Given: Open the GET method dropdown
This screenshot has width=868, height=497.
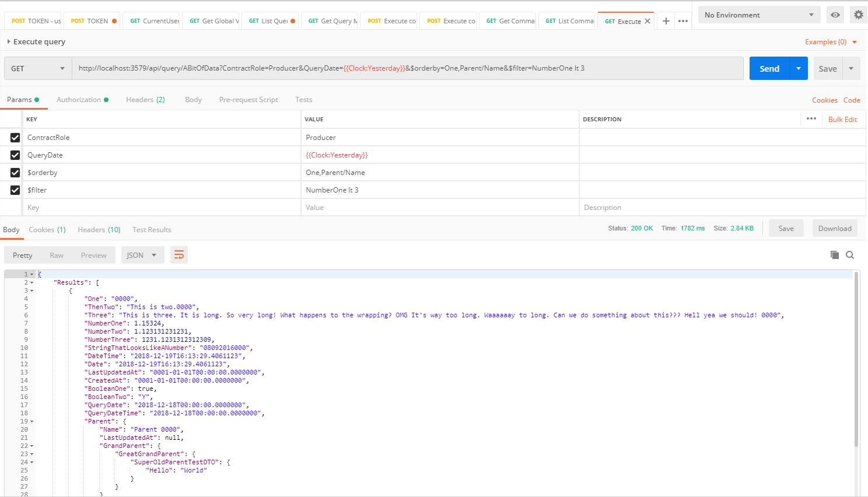Looking at the screenshot, I should (x=38, y=68).
